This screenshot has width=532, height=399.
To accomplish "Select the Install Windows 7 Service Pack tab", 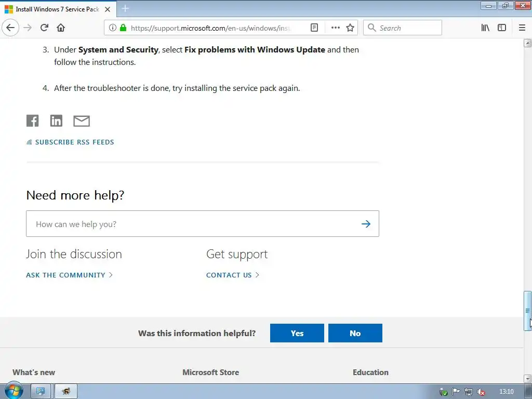I will coord(58,9).
